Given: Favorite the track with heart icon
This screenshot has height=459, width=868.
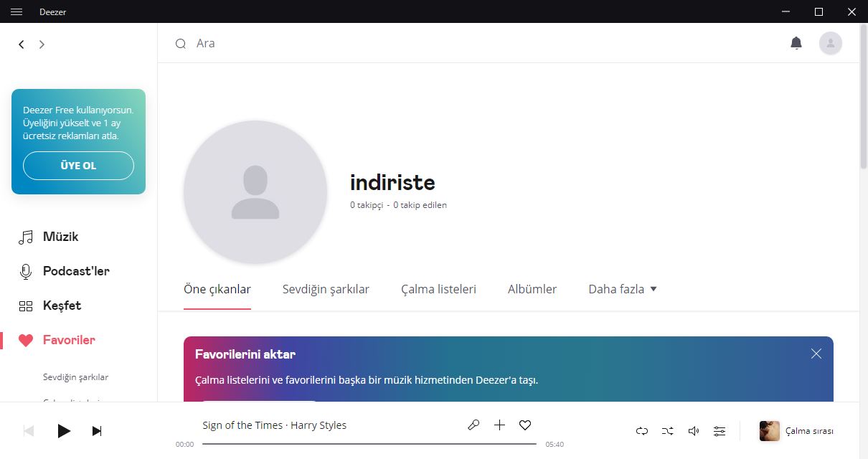Looking at the screenshot, I should (525, 425).
